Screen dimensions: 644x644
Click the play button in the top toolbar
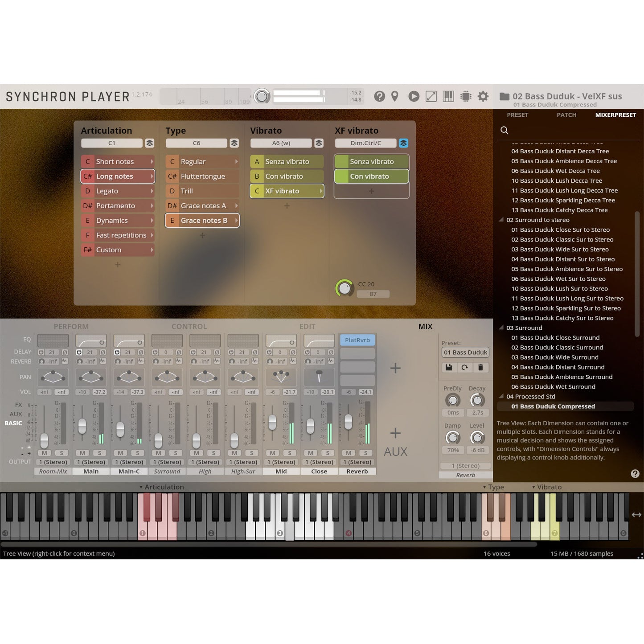[x=414, y=96]
